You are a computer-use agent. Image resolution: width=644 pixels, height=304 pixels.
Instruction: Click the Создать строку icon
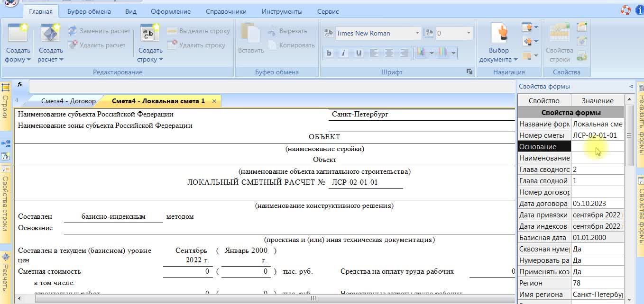[150, 34]
